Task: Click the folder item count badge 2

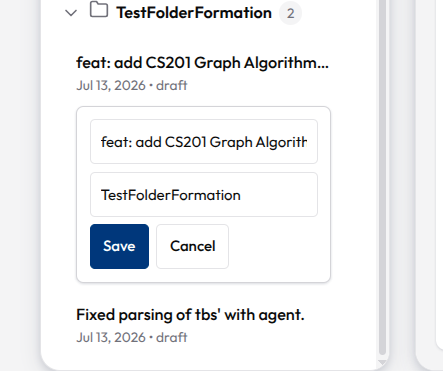Action: pos(290,13)
